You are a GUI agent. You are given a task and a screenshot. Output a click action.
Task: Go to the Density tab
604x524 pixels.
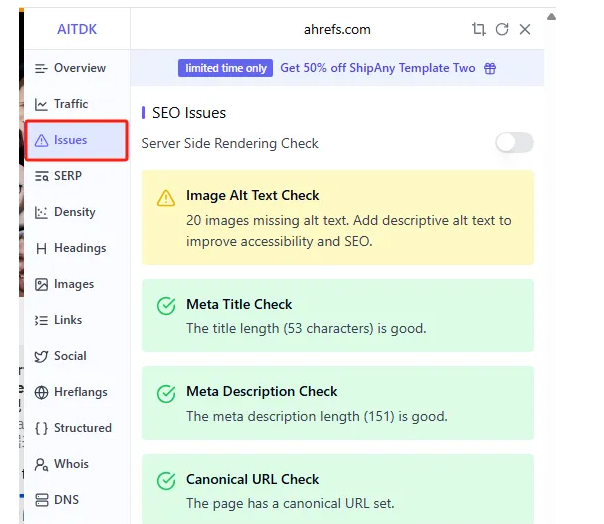74,212
